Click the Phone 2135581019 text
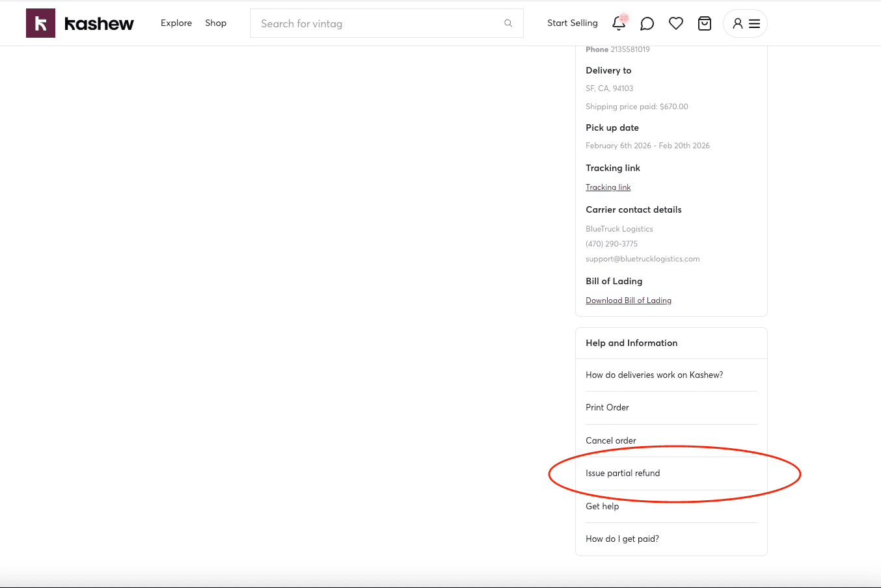 click(x=617, y=49)
